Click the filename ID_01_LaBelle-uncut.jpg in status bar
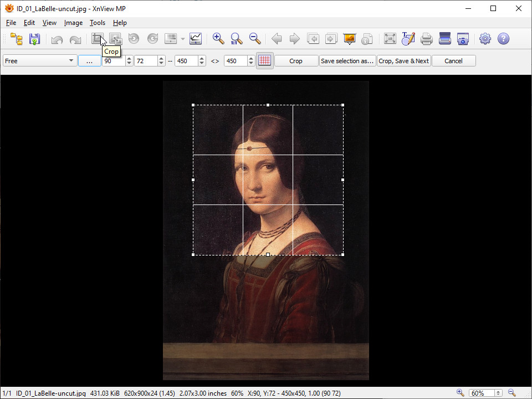Image resolution: width=532 pixels, height=399 pixels. 51,393
